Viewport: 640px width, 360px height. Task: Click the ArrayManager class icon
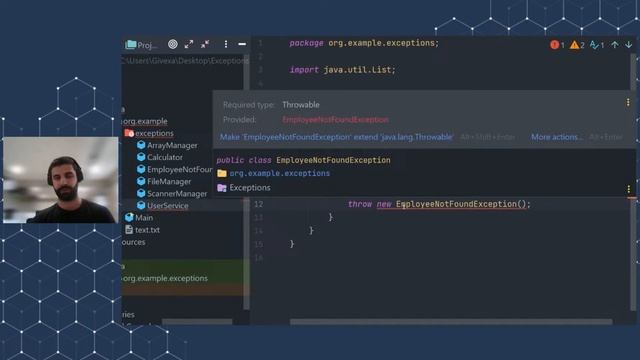click(141, 145)
